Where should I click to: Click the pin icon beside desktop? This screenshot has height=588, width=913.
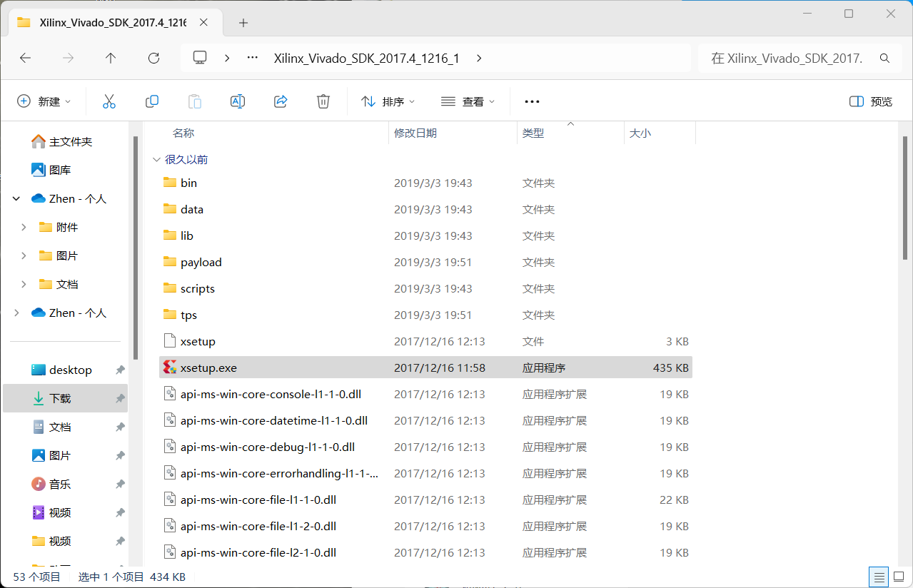click(x=120, y=370)
